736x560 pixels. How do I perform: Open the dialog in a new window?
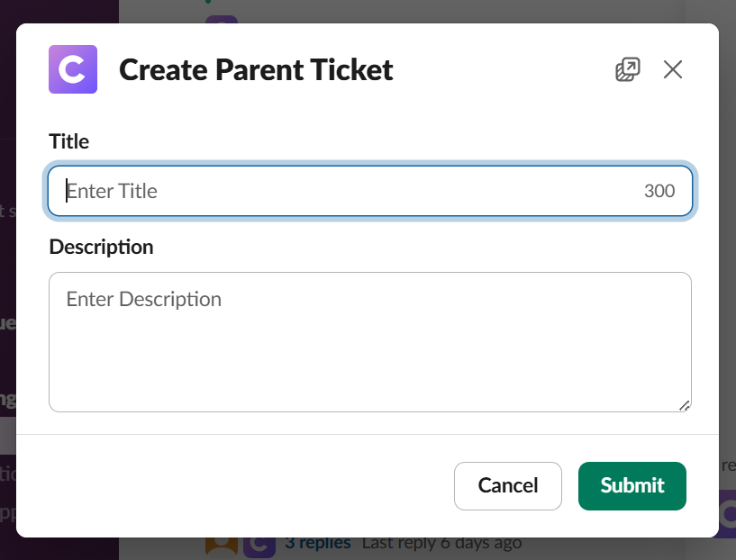pos(628,69)
